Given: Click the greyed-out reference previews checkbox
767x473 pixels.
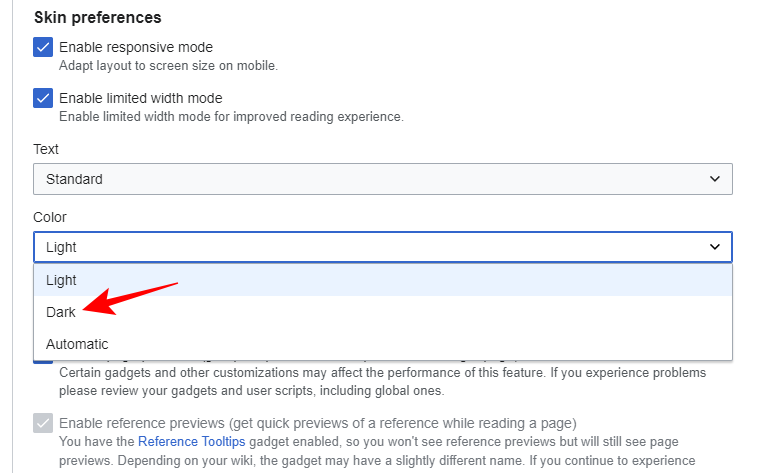Looking at the screenshot, I should click(43, 423).
